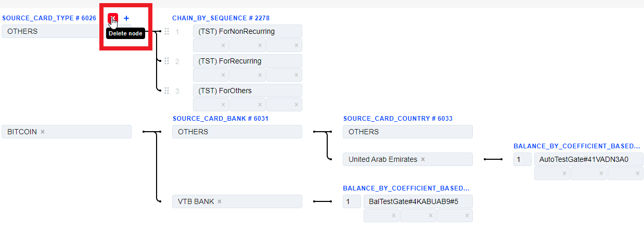This screenshot has height=229, width=644.
Task: Grab the drag handle for row 1
Action: 167,31
